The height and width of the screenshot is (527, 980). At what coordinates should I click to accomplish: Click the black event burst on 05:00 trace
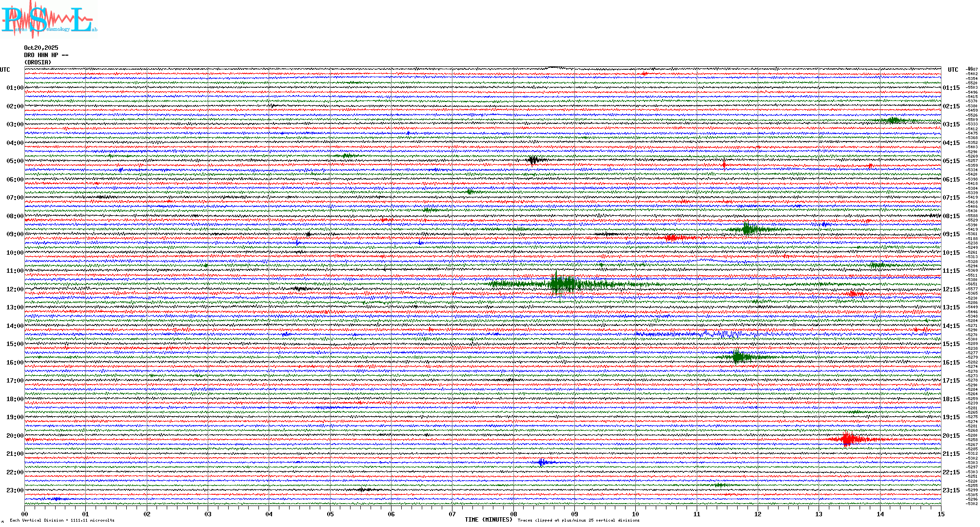[533, 160]
